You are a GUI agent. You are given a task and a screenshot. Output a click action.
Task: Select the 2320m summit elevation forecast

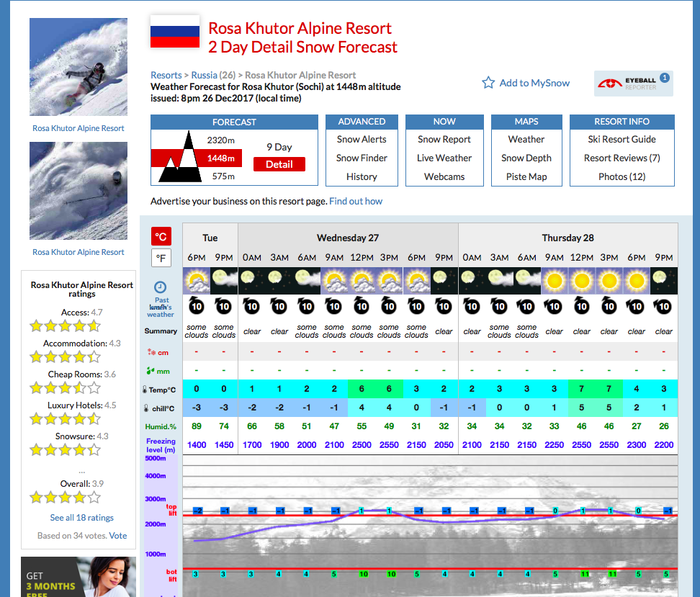tap(220, 140)
